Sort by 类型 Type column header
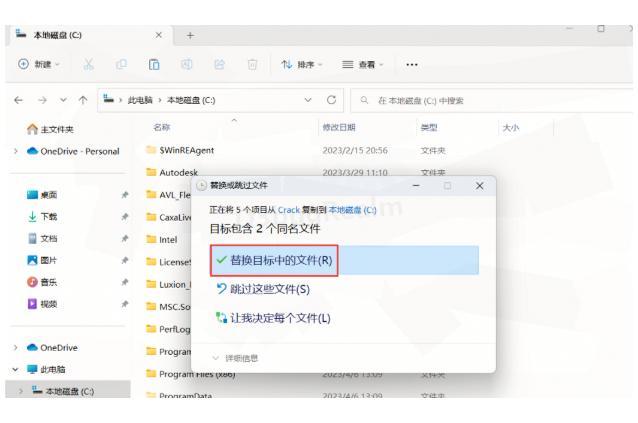The height and width of the screenshot is (423, 638). tap(429, 128)
